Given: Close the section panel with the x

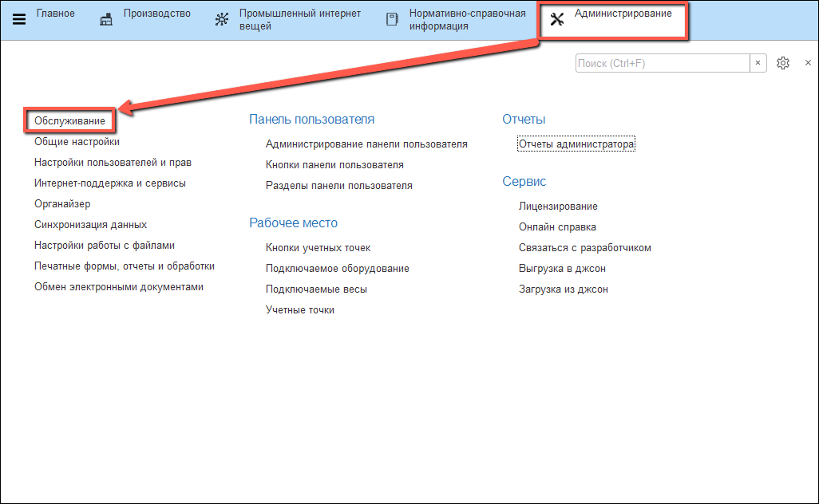Looking at the screenshot, I should (808, 63).
